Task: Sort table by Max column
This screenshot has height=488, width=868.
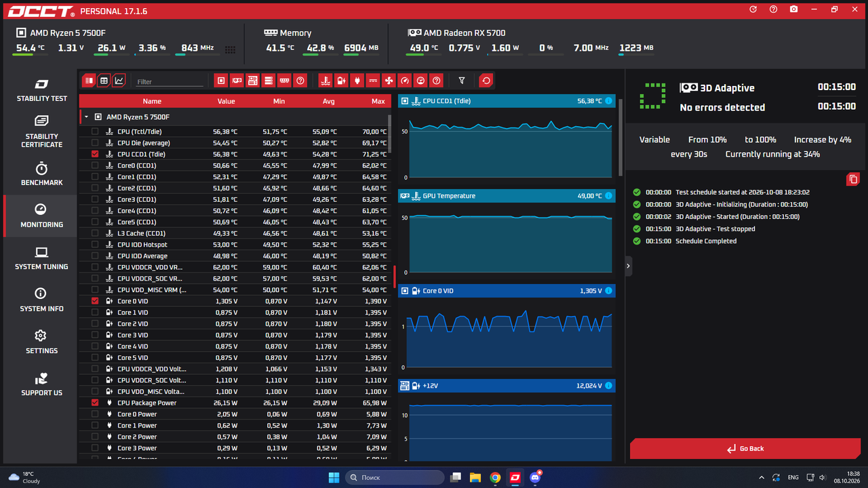Action: (378, 101)
